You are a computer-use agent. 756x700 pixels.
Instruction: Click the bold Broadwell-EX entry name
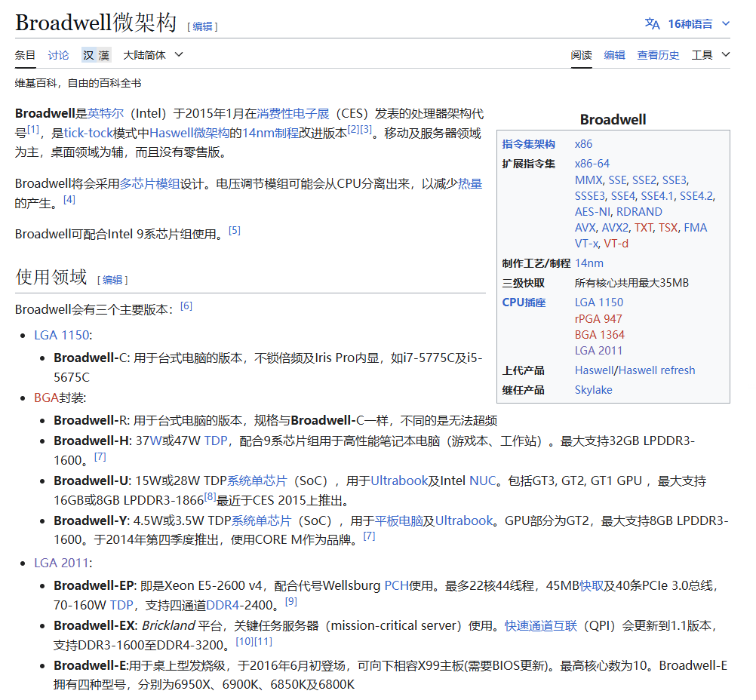click(94, 626)
